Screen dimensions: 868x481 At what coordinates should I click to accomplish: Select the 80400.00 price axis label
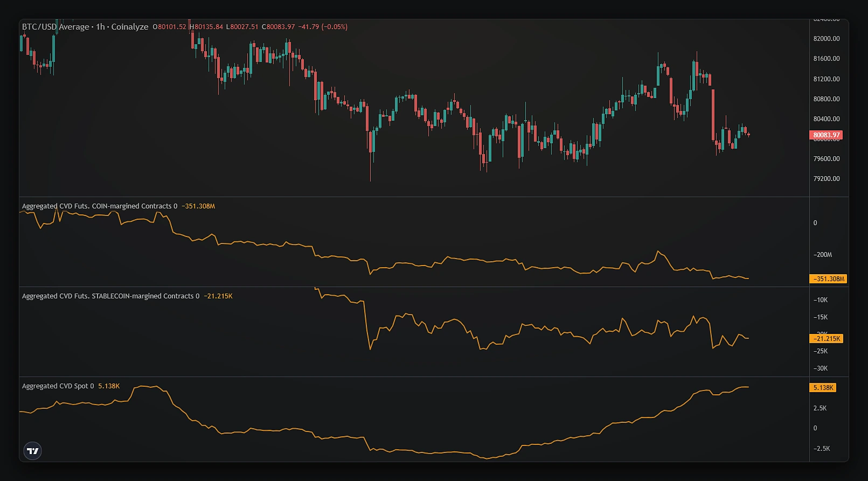(x=827, y=119)
